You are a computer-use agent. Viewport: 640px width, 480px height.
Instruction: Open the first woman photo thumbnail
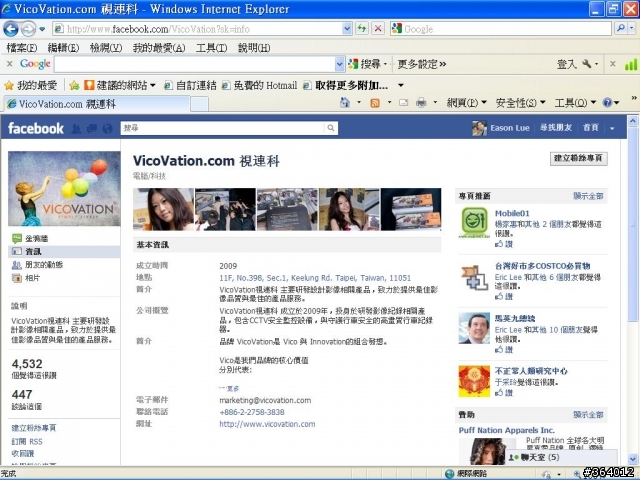point(163,209)
